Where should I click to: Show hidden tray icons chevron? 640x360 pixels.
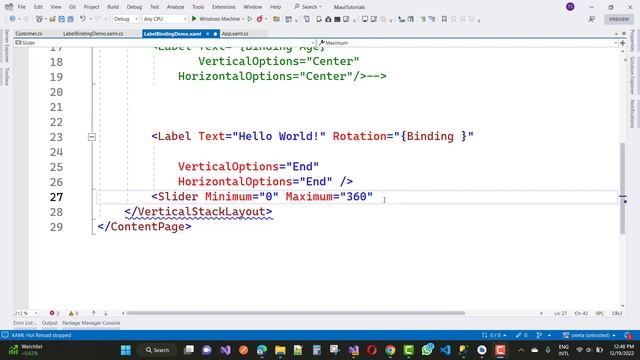tap(521, 350)
